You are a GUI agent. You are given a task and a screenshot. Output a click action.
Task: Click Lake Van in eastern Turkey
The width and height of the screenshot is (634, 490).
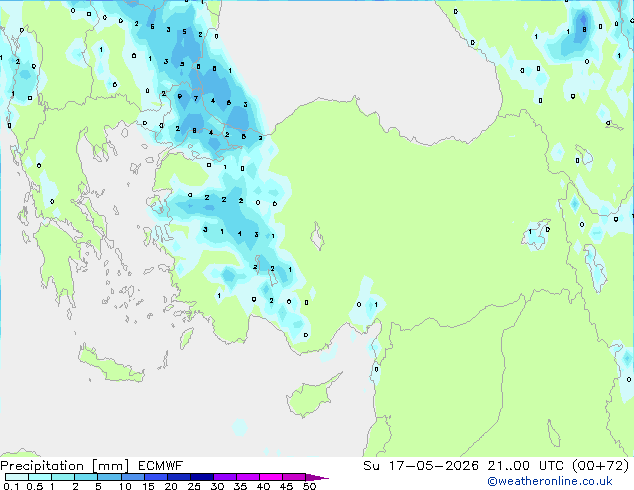click(536, 234)
